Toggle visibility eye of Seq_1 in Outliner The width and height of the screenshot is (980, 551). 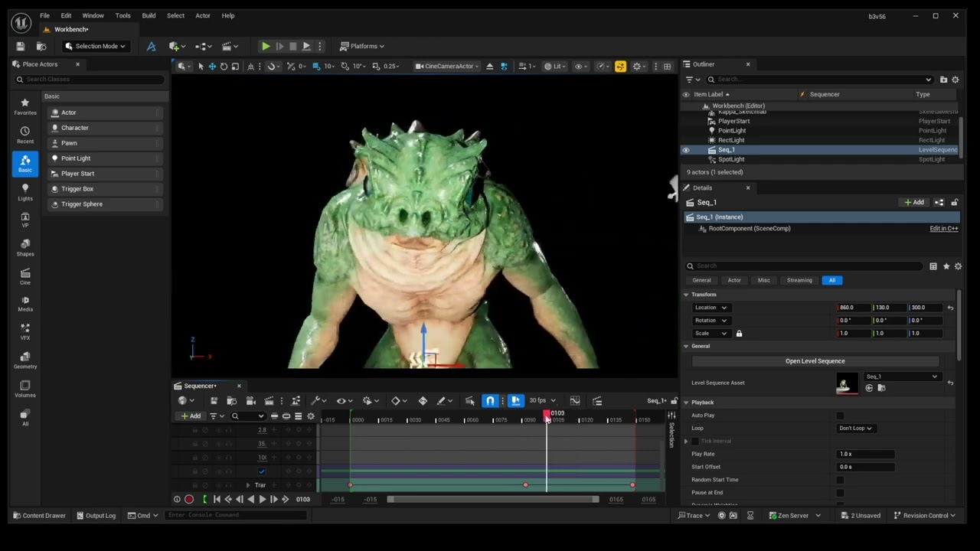point(686,150)
